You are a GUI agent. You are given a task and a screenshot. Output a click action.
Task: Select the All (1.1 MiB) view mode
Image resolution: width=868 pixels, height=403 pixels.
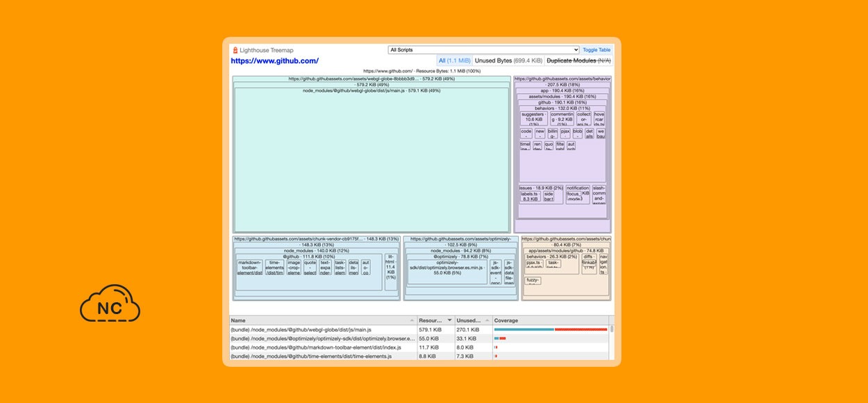tap(455, 61)
